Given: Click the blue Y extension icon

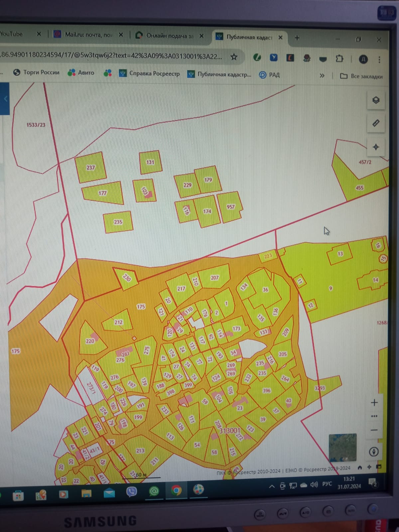Looking at the screenshot, I should [x=273, y=58].
